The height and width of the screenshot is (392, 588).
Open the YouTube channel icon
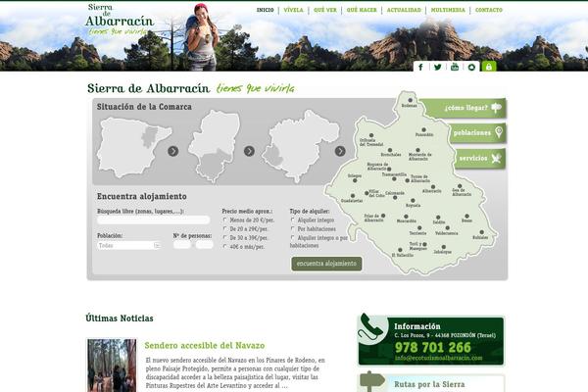tap(455, 67)
